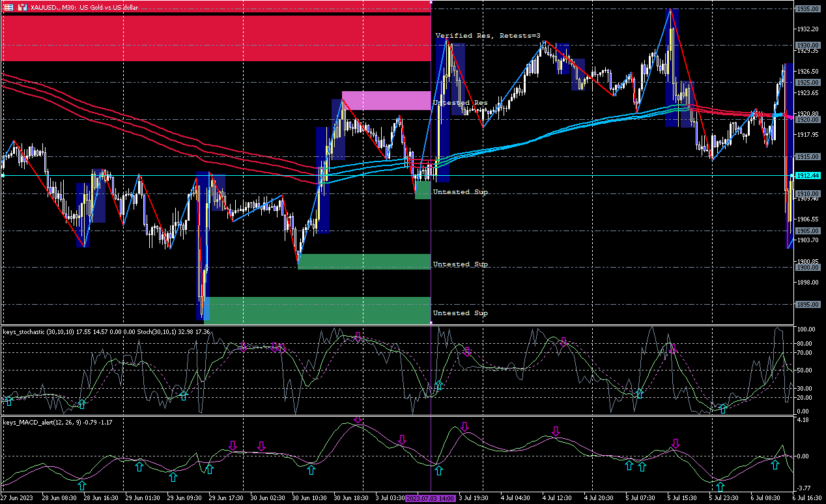
Task: Click the 100.00 stochastic scale value
Action: [805, 329]
